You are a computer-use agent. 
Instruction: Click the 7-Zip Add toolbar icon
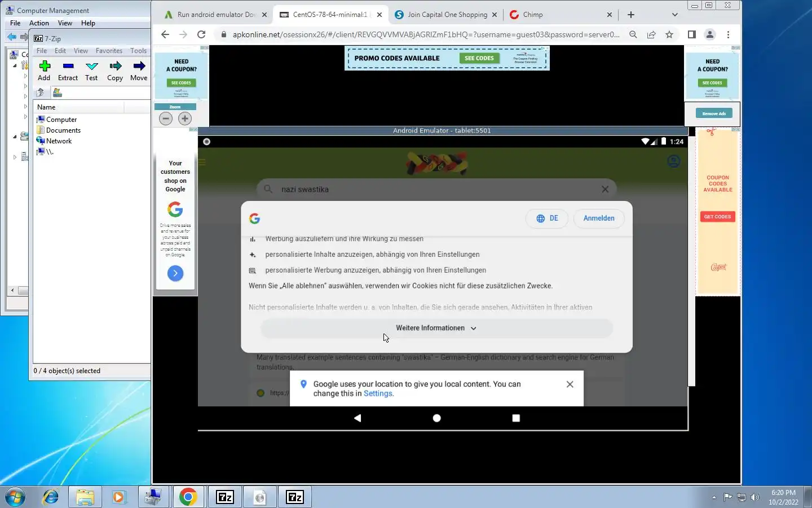45,66
